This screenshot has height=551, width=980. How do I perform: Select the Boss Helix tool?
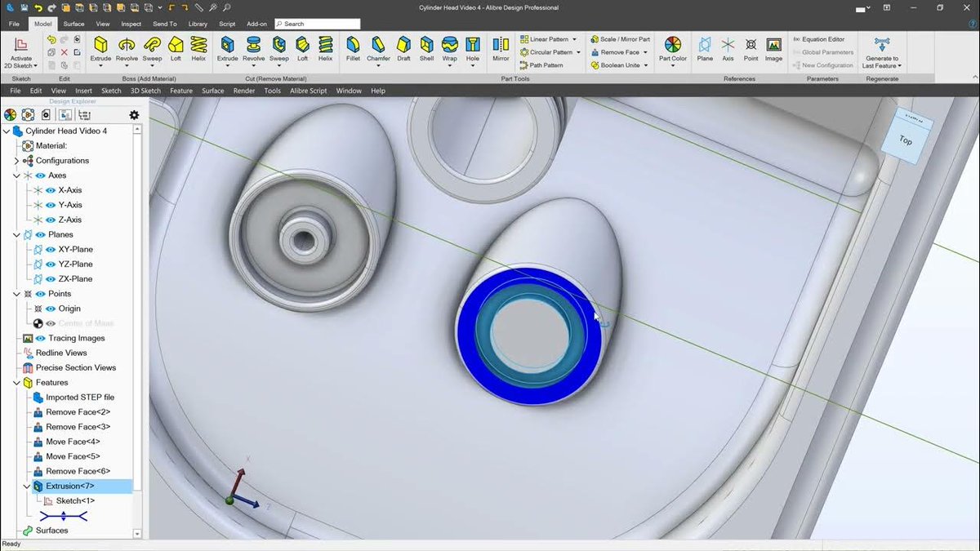(x=198, y=49)
